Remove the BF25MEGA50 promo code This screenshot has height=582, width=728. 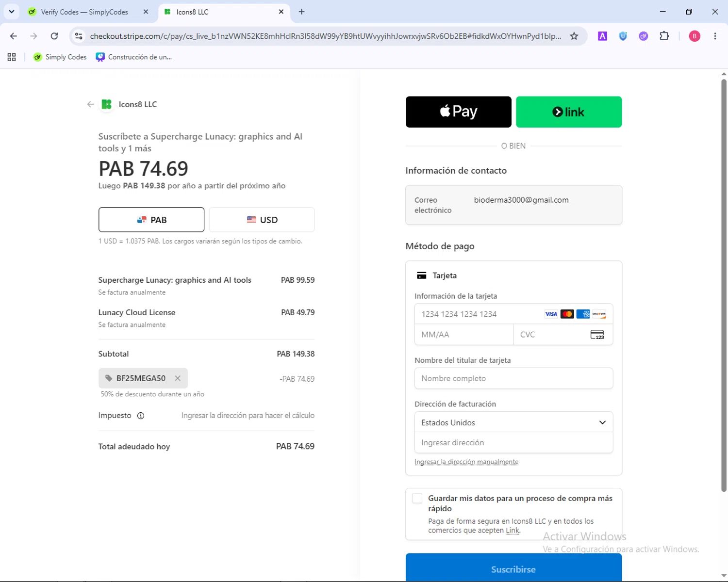pos(178,378)
